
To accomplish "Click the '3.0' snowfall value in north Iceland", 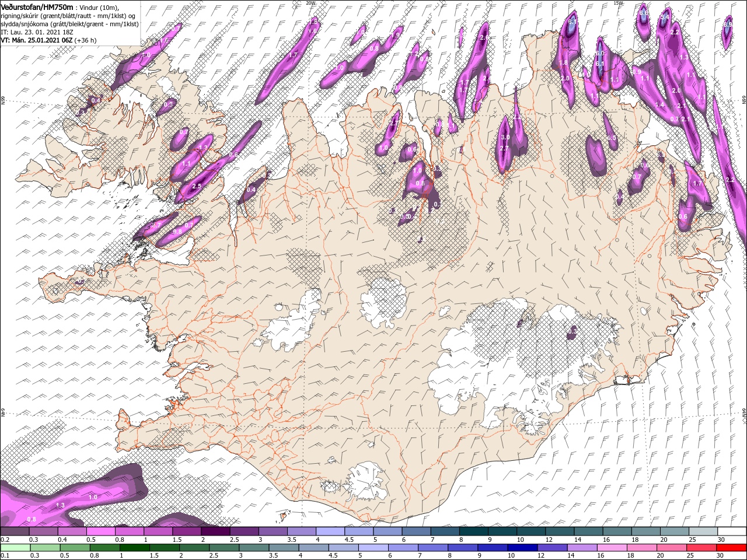I will point(505,138).
